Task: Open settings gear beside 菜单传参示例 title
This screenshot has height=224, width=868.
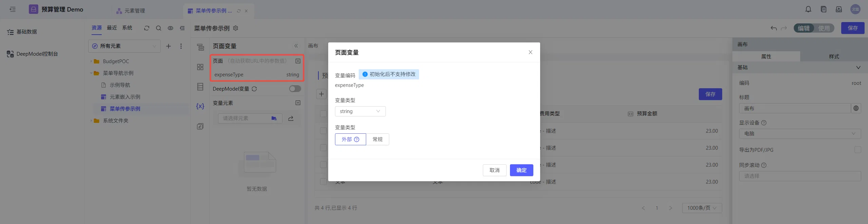Action: point(236,28)
